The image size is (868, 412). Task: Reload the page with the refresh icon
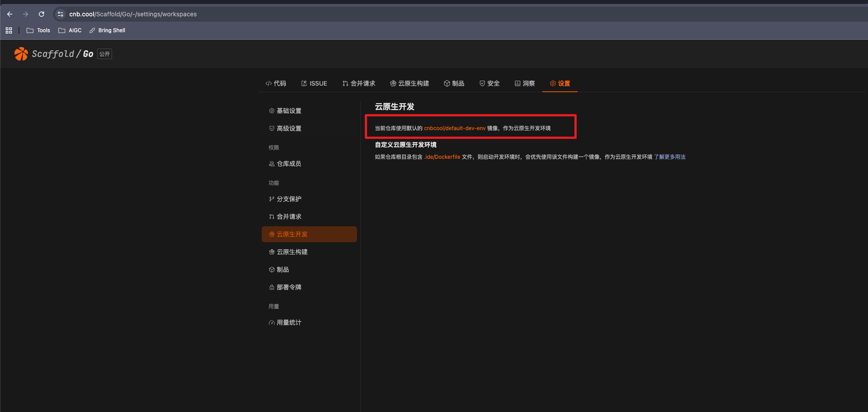point(41,14)
